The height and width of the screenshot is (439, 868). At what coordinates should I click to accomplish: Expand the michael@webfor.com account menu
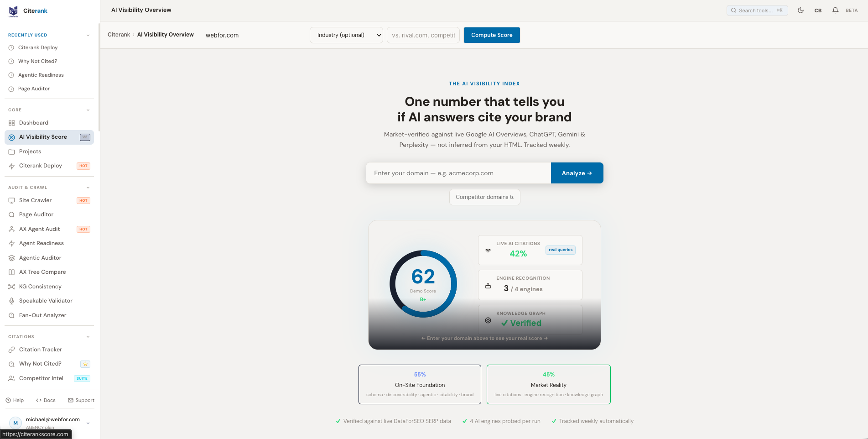(88, 423)
